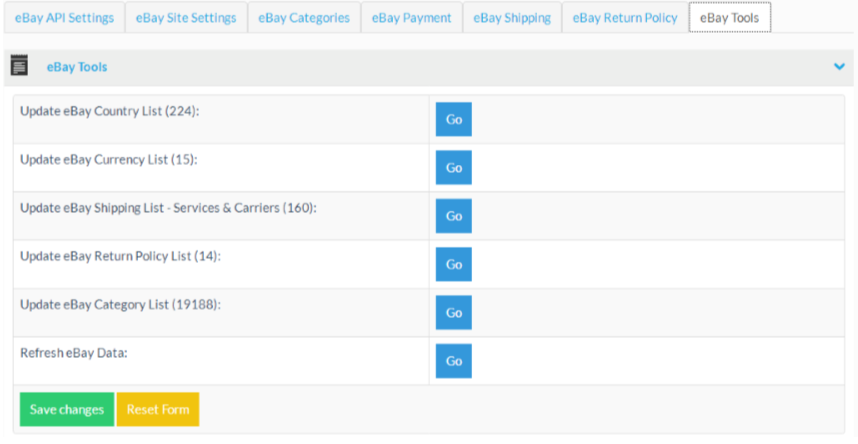Start eBay Category List update with Go
The height and width of the screenshot is (444, 858).
click(453, 313)
